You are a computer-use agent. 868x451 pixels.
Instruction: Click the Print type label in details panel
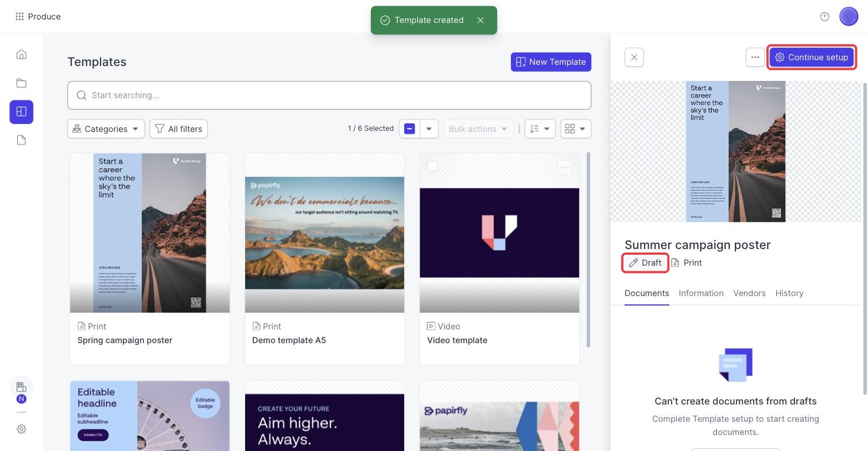click(687, 263)
